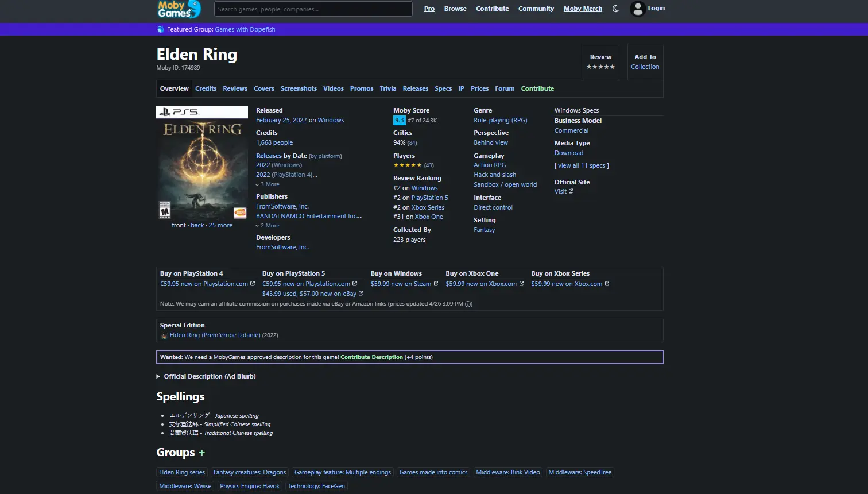Open Browse menu in header
868x494 pixels.
455,9
